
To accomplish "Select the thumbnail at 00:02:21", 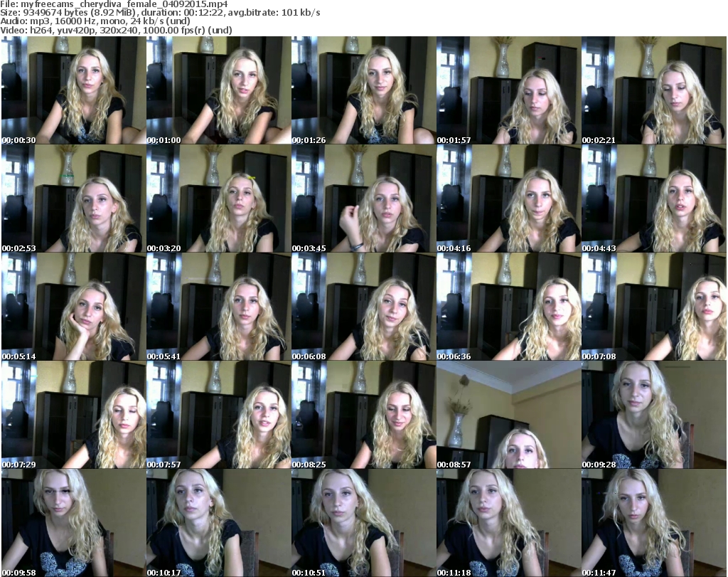I will (654, 90).
